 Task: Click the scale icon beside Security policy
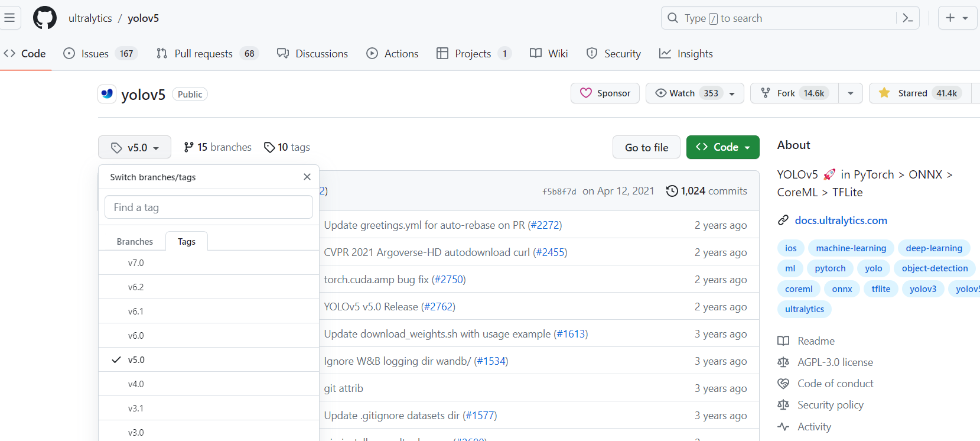coord(783,405)
